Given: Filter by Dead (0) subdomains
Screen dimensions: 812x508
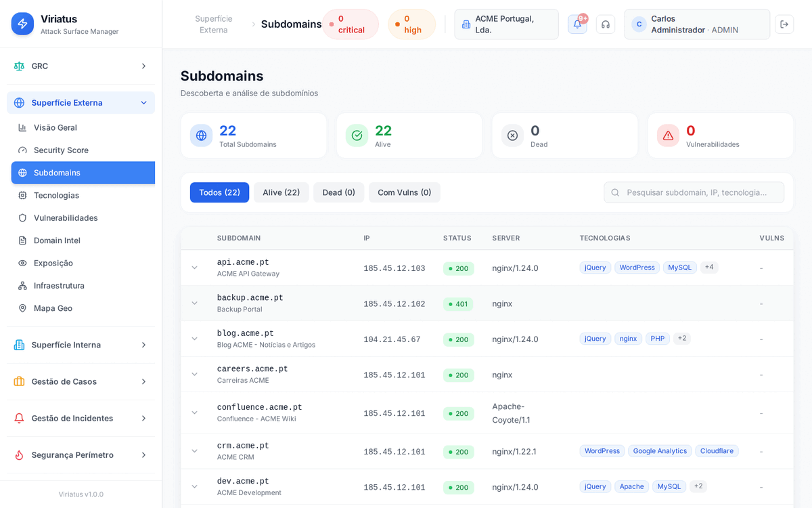Looking at the screenshot, I should [338, 192].
